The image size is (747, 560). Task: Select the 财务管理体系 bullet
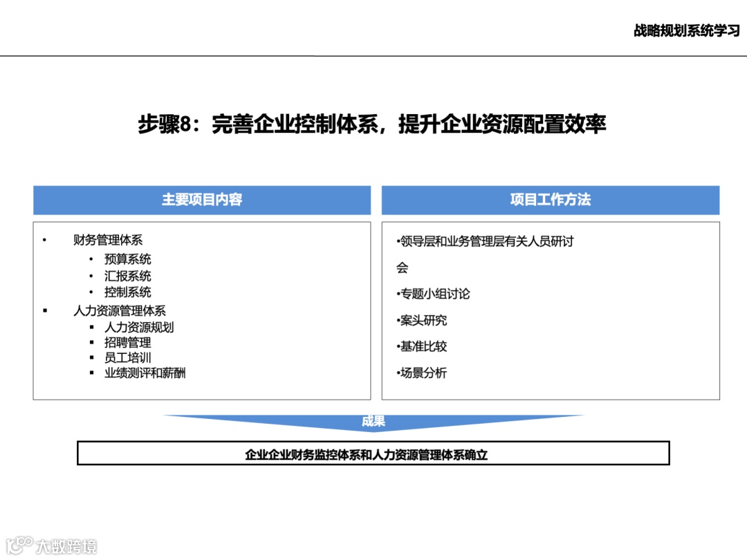coord(108,239)
